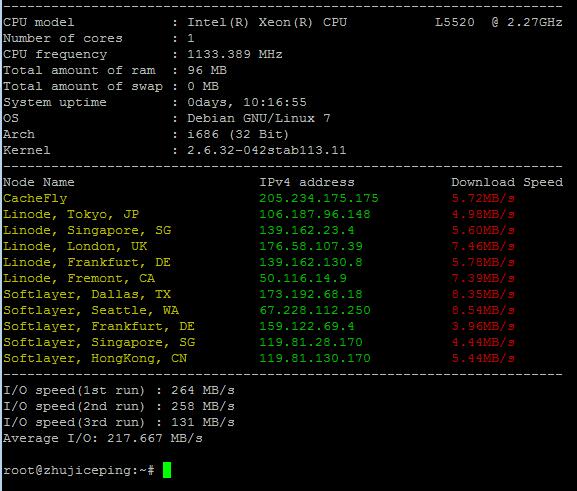The width and height of the screenshot is (577, 491).
Task: Click the Debian GNU/Linux 7 OS text
Action: coord(259,118)
